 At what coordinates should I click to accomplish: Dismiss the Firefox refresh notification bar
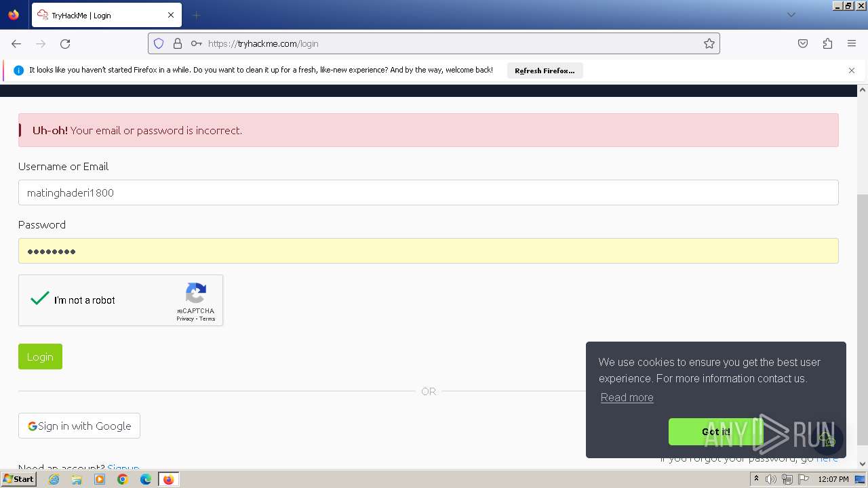coord(852,70)
